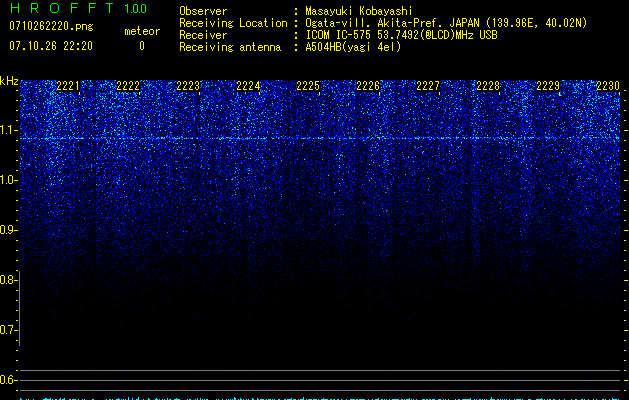This screenshot has width=629, height=400.
Task: Click the kHz axis unit label
Action: pos(9,81)
